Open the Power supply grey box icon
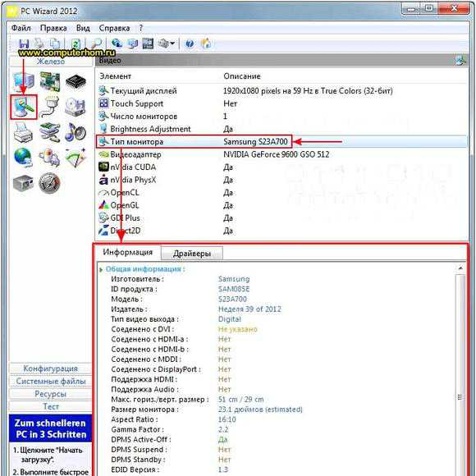This screenshot has width=476, height=476. pos(23,183)
